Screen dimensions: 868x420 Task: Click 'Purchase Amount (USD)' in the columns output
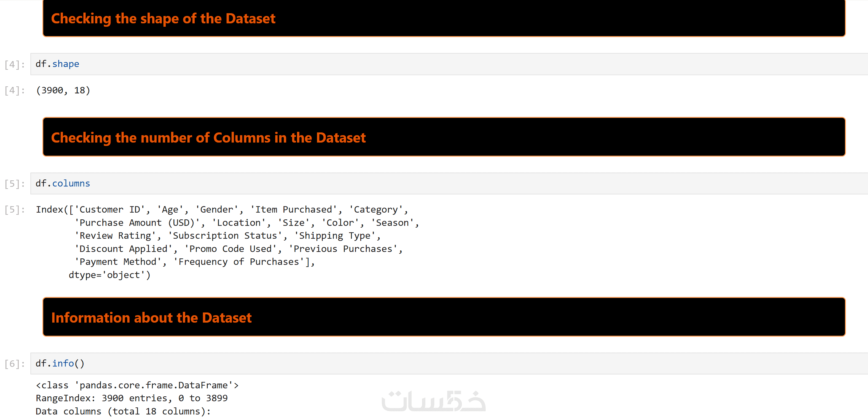pyautogui.click(x=137, y=223)
